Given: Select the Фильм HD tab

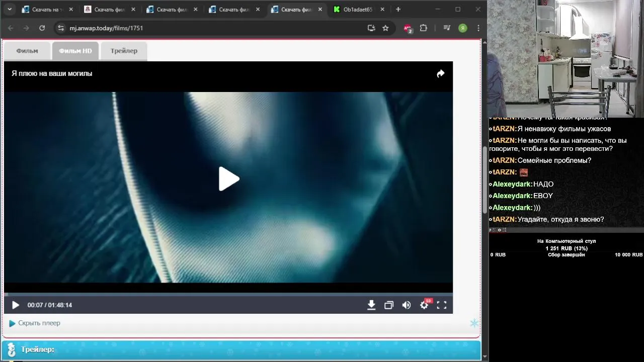Looking at the screenshot, I should click(75, 51).
